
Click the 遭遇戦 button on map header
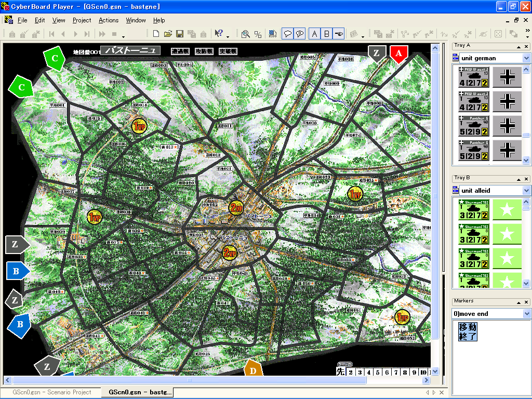coord(180,51)
